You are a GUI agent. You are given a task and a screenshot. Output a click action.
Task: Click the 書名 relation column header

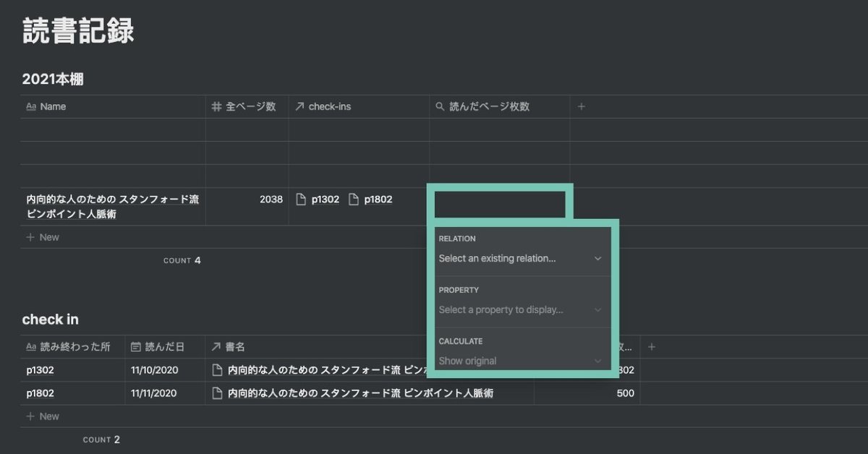click(234, 347)
